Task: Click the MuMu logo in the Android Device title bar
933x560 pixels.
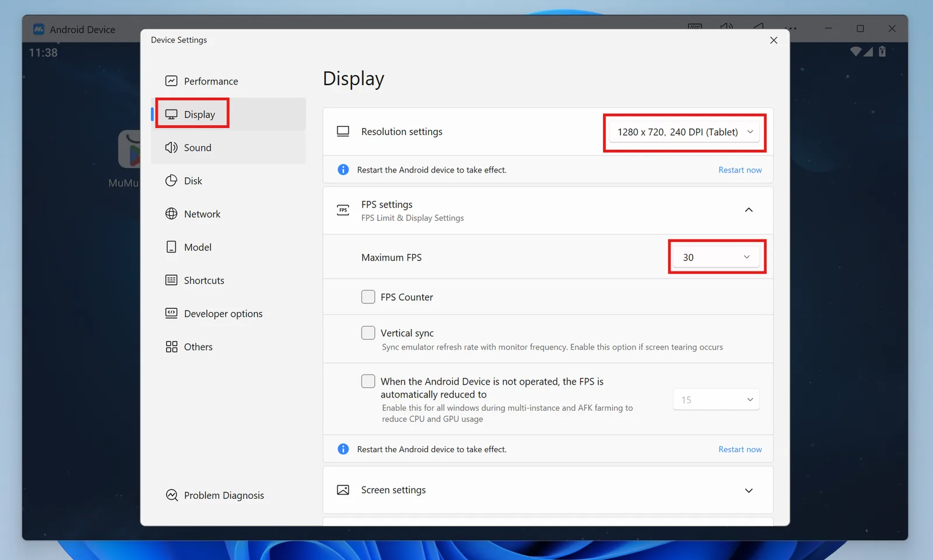Action: pos(39,29)
